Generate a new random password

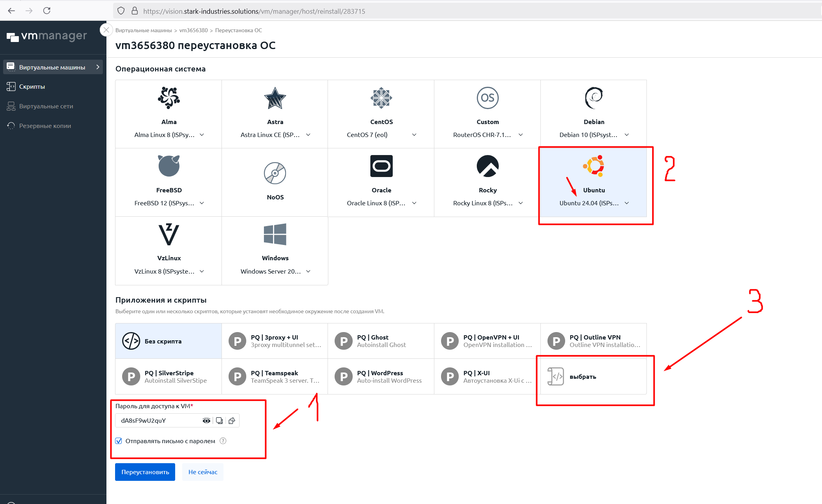pos(232,421)
